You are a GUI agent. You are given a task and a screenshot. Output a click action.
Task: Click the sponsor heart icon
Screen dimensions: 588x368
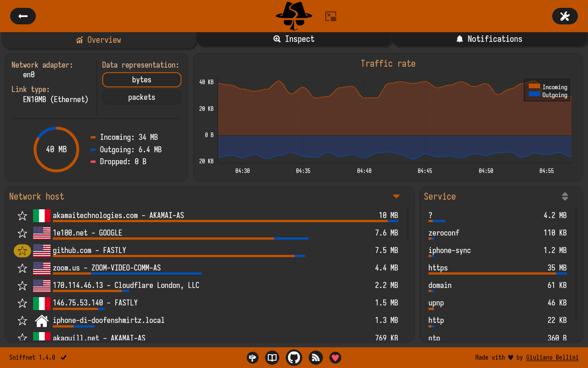point(335,357)
